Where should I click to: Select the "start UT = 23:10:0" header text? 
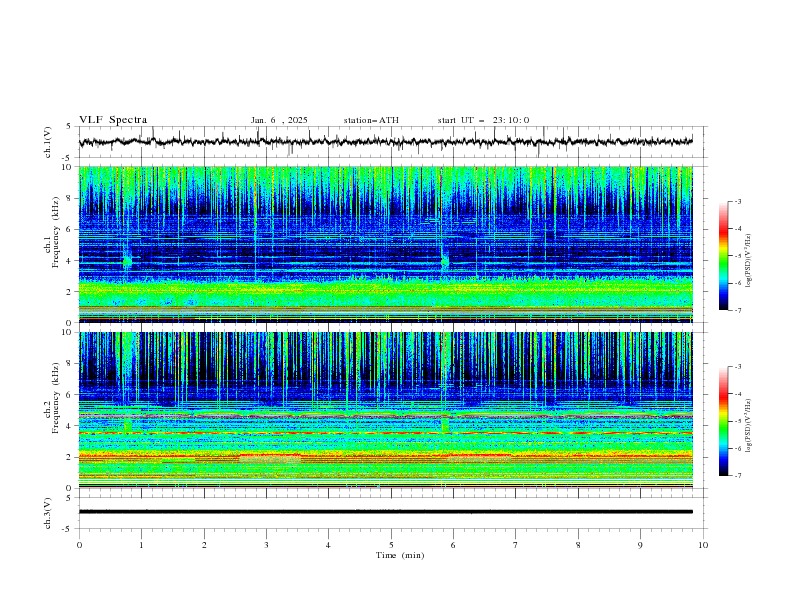pyautogui.click(x=483, y=120)
